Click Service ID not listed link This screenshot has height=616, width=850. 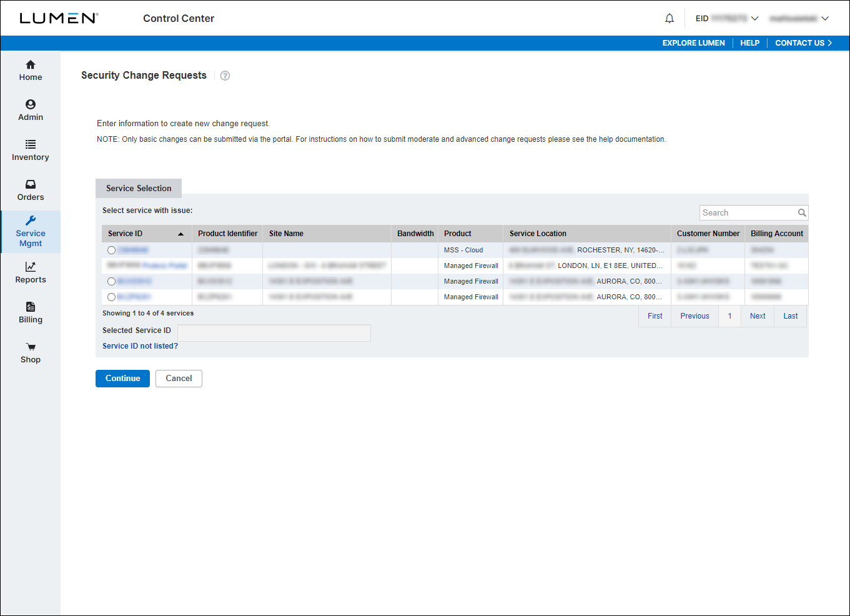pyautogui.click(x=140, y=346)
